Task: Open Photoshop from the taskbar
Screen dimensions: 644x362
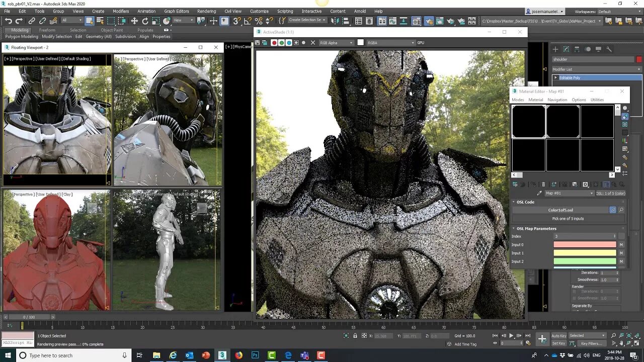Action: tap(255, 355)
